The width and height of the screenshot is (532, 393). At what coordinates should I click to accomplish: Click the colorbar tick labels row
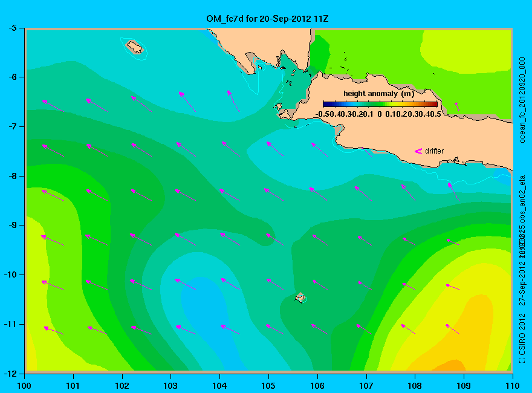coord(378,114)
